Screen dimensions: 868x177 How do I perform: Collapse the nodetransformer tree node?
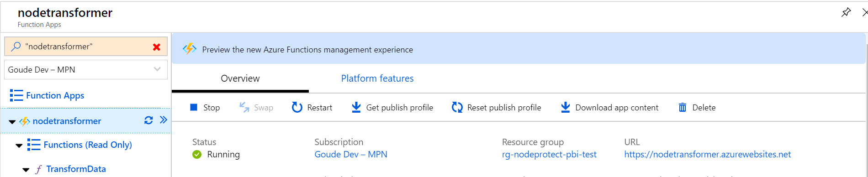pyautogui.click(x=12, y=122)
